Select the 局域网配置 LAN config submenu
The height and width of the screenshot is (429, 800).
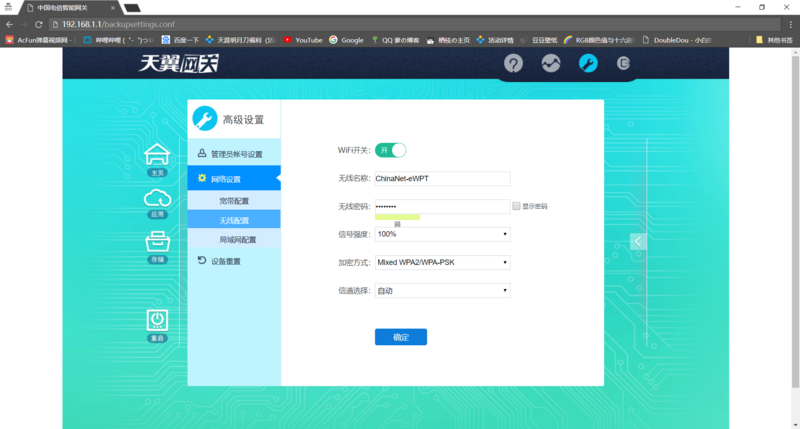tap(237, 240)
